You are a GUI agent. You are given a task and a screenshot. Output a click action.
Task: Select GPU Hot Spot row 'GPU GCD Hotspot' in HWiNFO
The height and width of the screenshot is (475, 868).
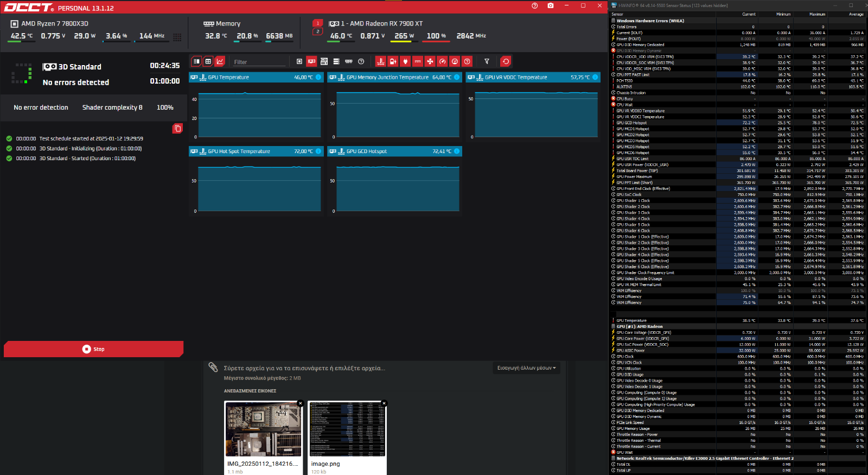738,123
